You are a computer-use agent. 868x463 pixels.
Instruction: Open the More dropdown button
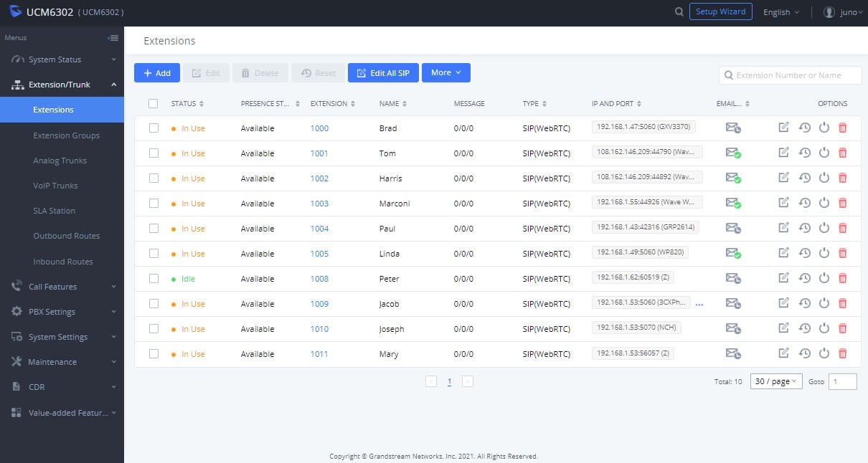tap(445, 72)
